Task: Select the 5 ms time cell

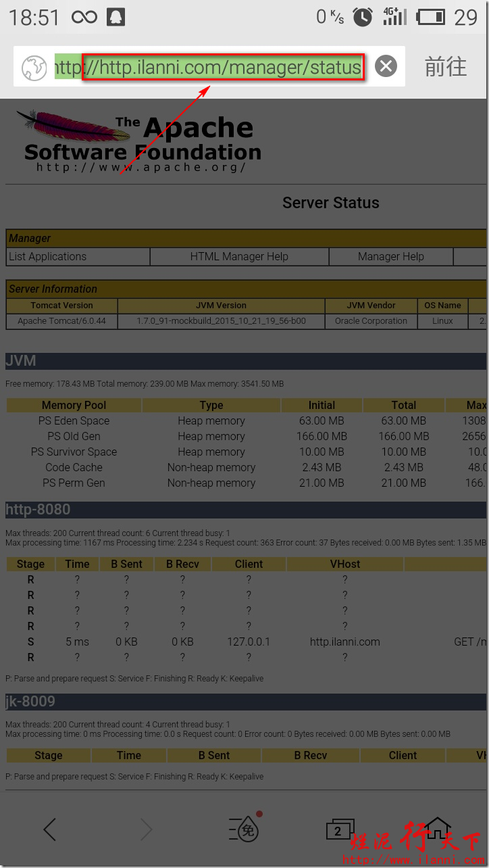Action: tap(77, 642)
